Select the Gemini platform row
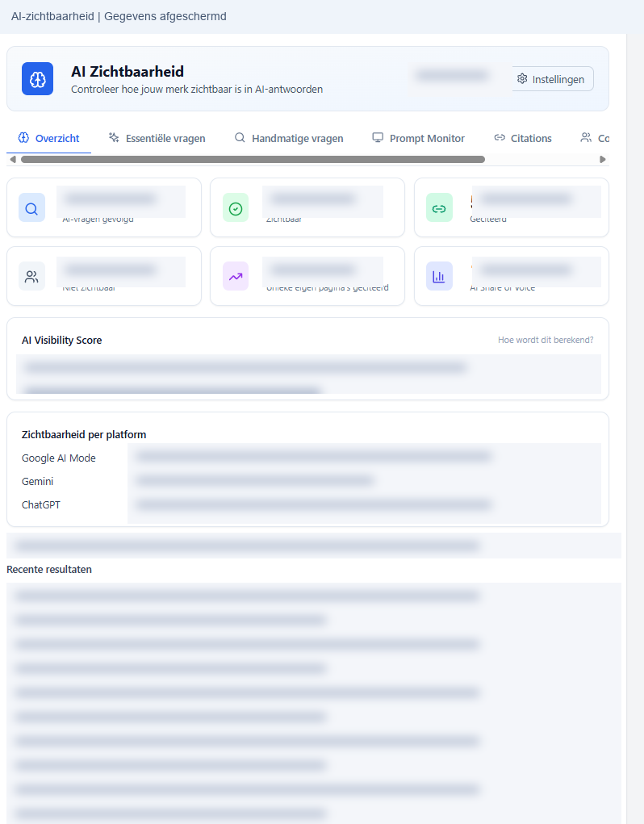The width and height of the screenshot is (644, 824). pyautogui.click(x=311, y=481)
